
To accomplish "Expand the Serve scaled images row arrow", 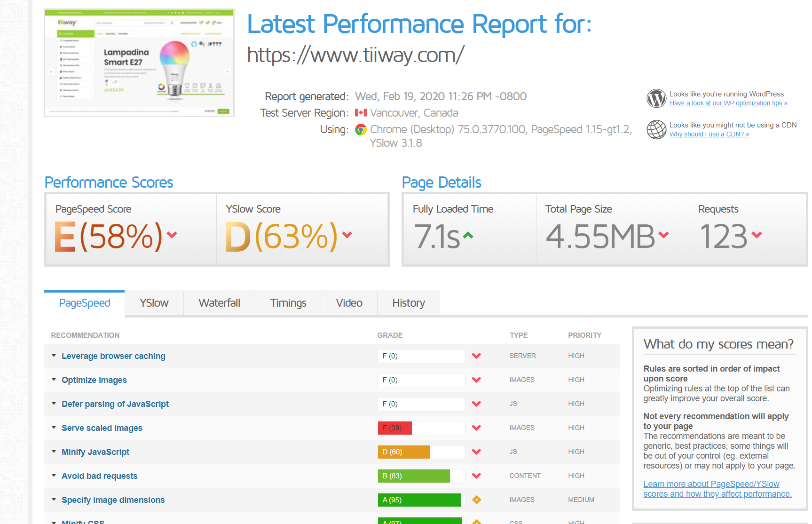I will tap(54, 428).
